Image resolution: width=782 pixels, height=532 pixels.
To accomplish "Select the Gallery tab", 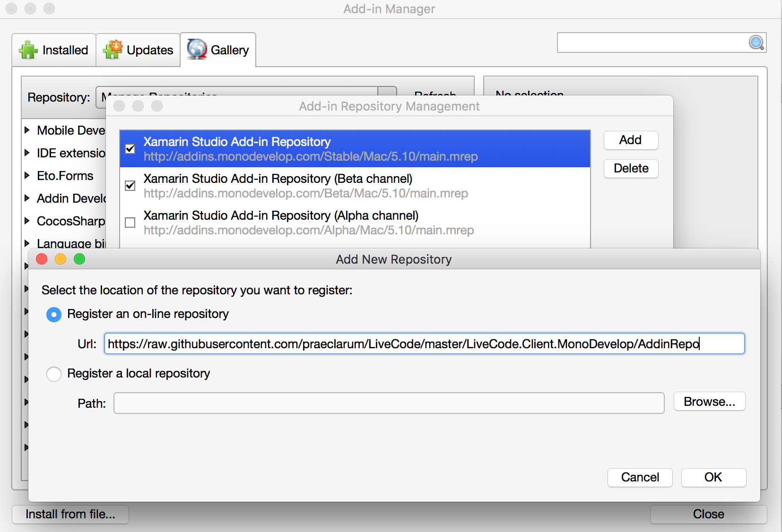I will [x=218, y=50].
